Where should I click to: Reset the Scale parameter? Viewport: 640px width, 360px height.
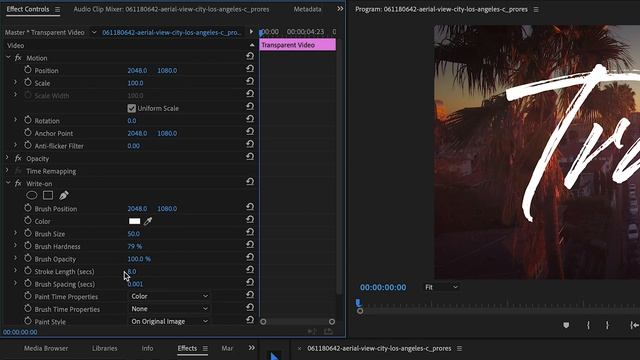pyautogui.click(x=250, y=82)
